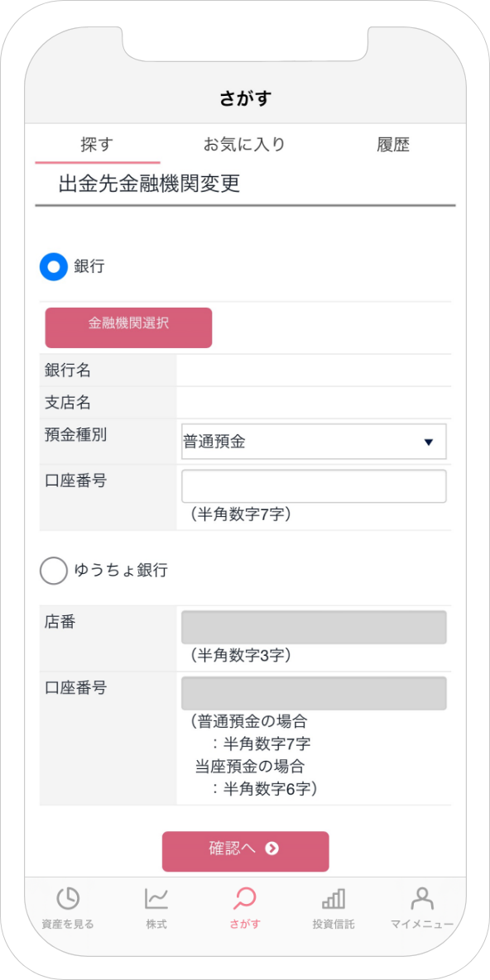Click the ゆうちょ 店番 input field
The image size is (490, 980).
315,628
